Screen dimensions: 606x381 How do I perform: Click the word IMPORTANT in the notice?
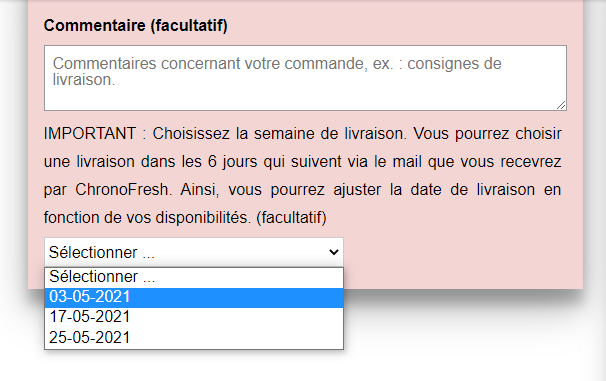point(90,134)
